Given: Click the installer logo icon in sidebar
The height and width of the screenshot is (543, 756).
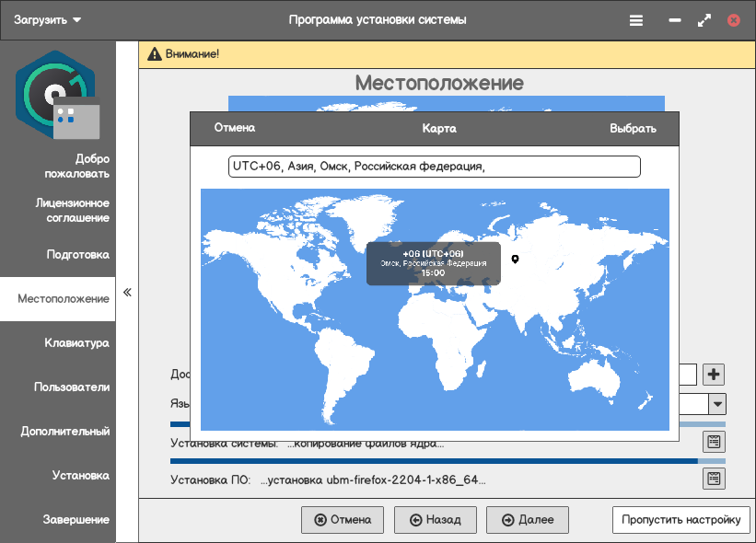Looking at the screenshot, I should (x=57, y=95).
